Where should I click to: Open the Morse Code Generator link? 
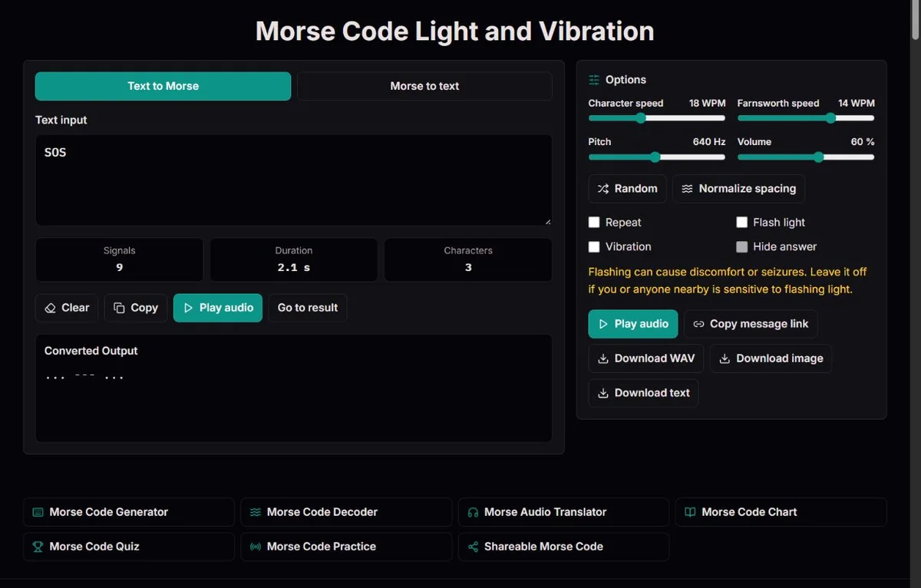(x=129, y=512)
